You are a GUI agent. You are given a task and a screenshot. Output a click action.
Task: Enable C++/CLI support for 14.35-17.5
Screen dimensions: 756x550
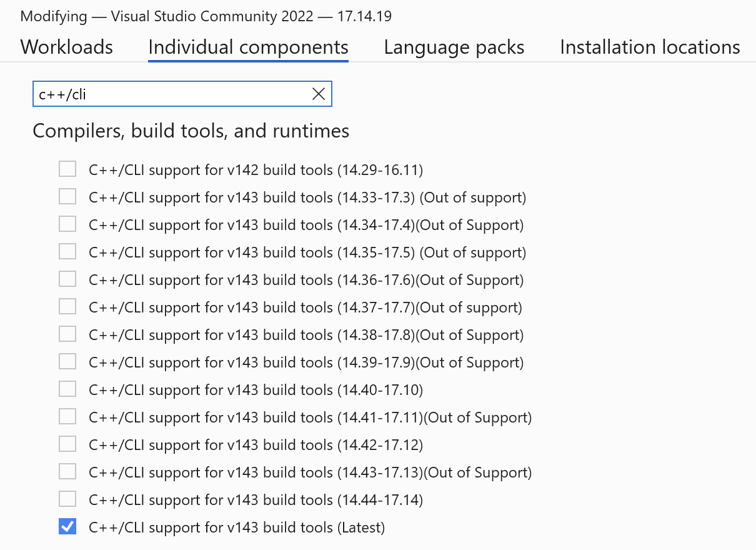67,251
